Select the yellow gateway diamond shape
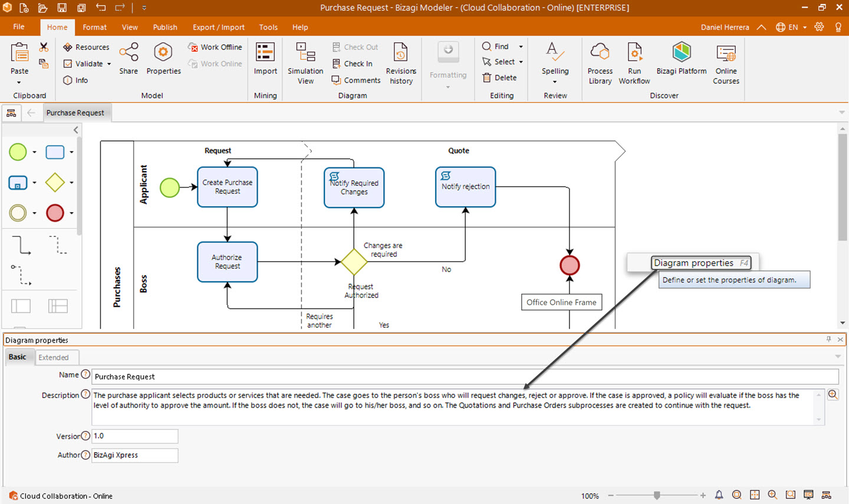 [x=55, y=182]
